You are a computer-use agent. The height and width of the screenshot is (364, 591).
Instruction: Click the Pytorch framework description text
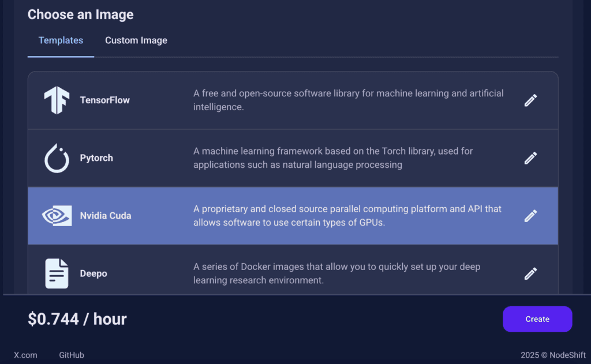[333, 158]
